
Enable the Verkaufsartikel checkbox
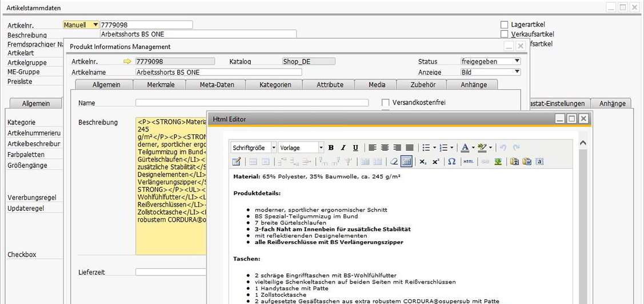point(505,34)
